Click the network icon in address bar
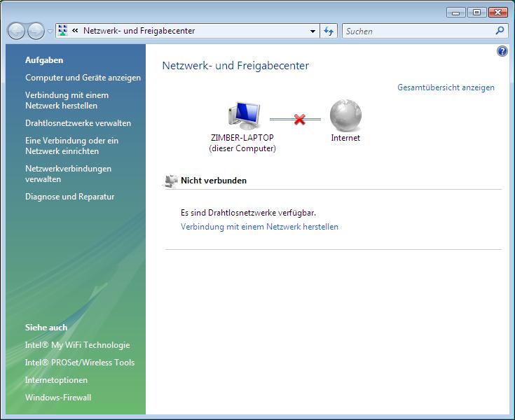The image size is (515, 420). tap(62, 31)
